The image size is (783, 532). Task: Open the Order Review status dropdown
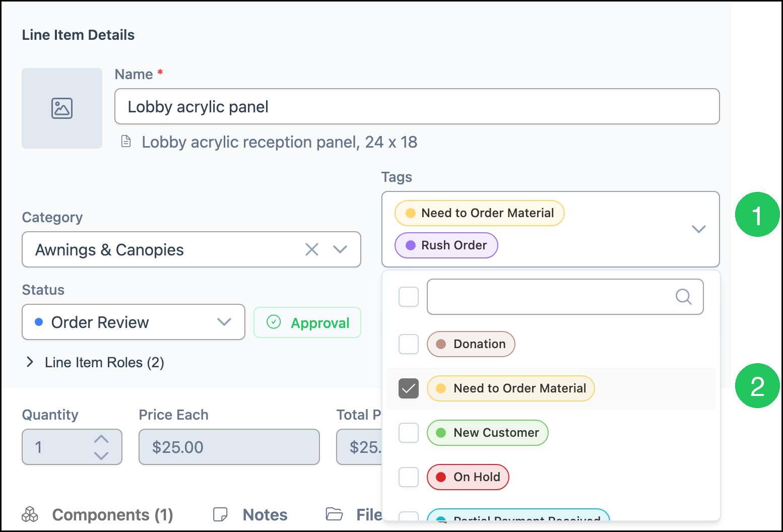tap(134, 322)
